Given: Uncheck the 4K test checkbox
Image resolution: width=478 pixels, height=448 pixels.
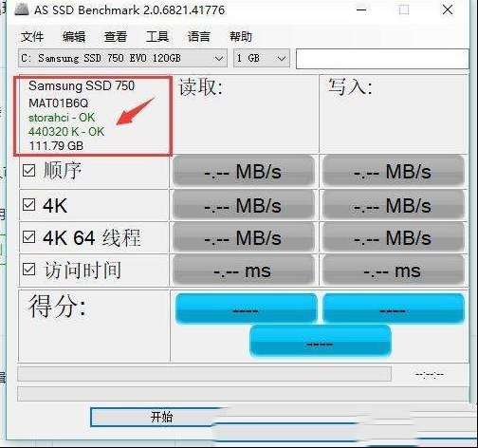Looking at the screenshot, I should pyautogui.click(x=28, y=205).
